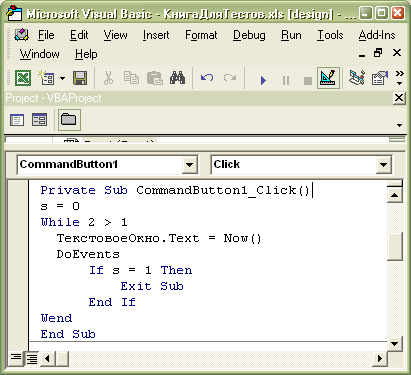Click the View Code icon in Project pane
Viewport: 411px width, 375px height.
tap(17, 120)
